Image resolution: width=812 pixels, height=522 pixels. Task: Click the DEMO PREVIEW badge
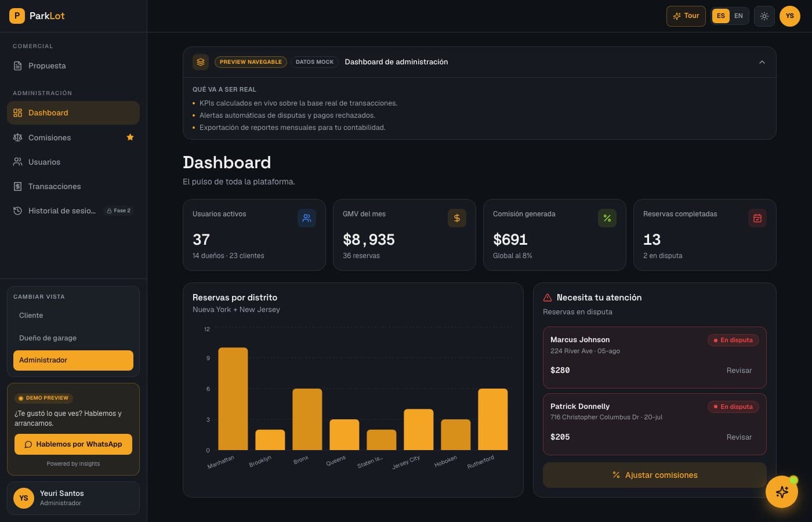click(43, 398)
